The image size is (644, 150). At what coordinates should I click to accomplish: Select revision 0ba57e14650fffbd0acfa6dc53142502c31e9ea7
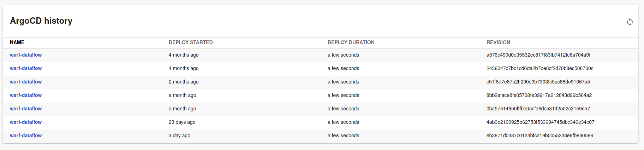pos(538,109)
